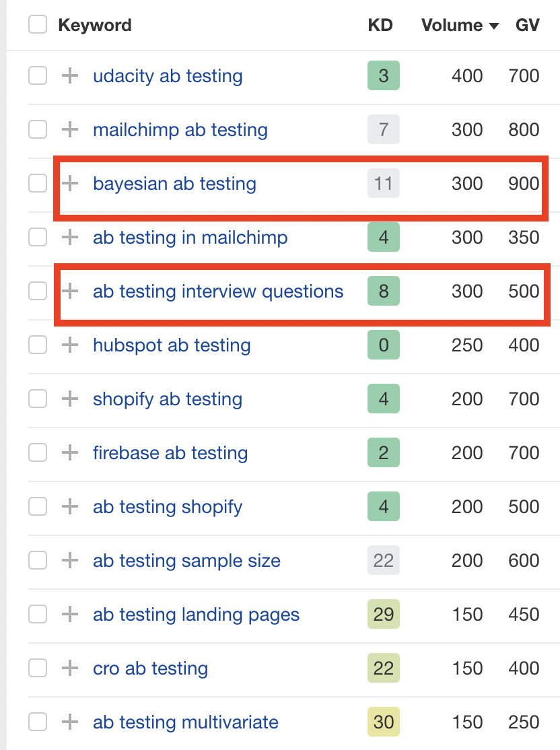
Task: Tick the ab testing in mailchimp checkbox
Action: click(x=38, y=237)
